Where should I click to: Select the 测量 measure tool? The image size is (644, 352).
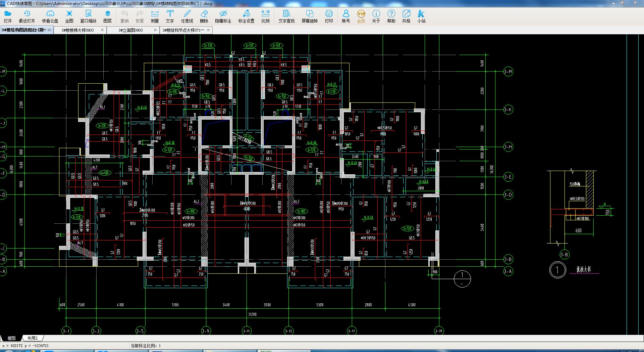pyautogui.click(x=155, y=16)
